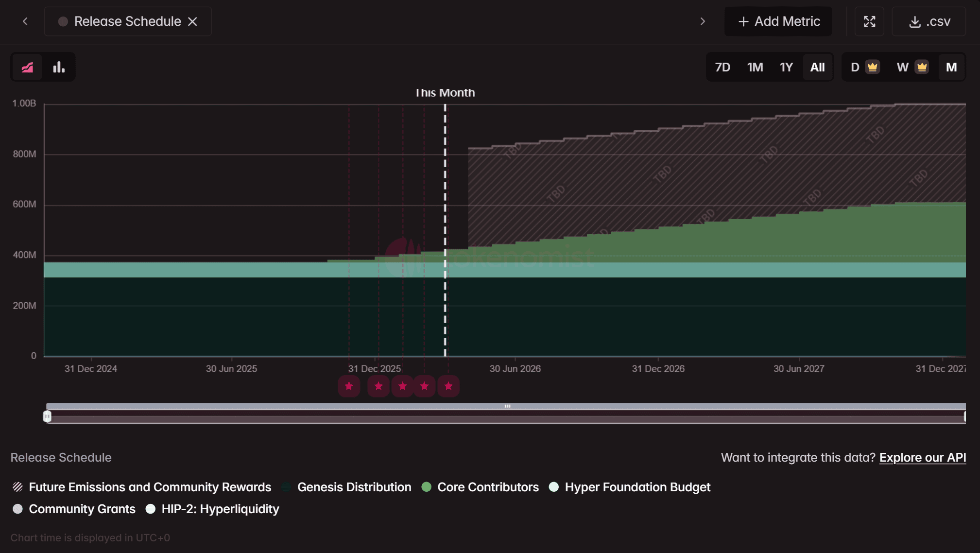Select the 1Y time range

point(786,67)
